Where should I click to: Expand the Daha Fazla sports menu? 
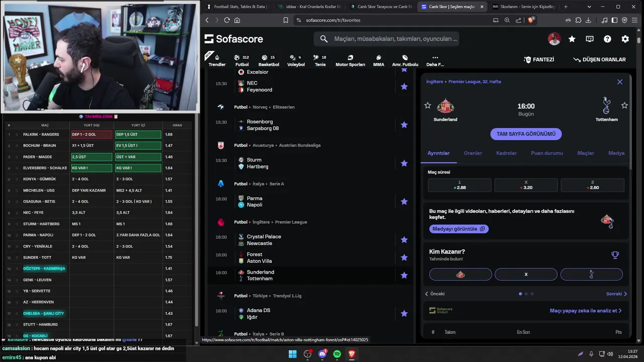[435, 60]
